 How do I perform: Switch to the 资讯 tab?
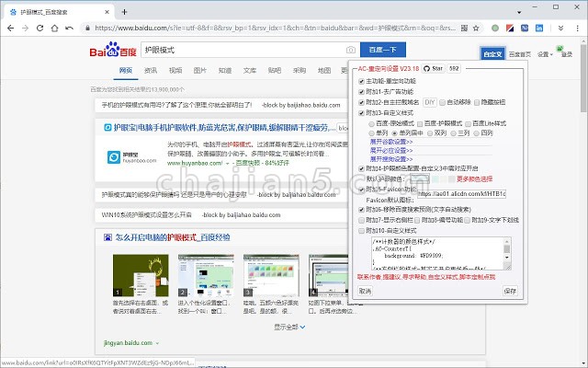click(151, 71)
